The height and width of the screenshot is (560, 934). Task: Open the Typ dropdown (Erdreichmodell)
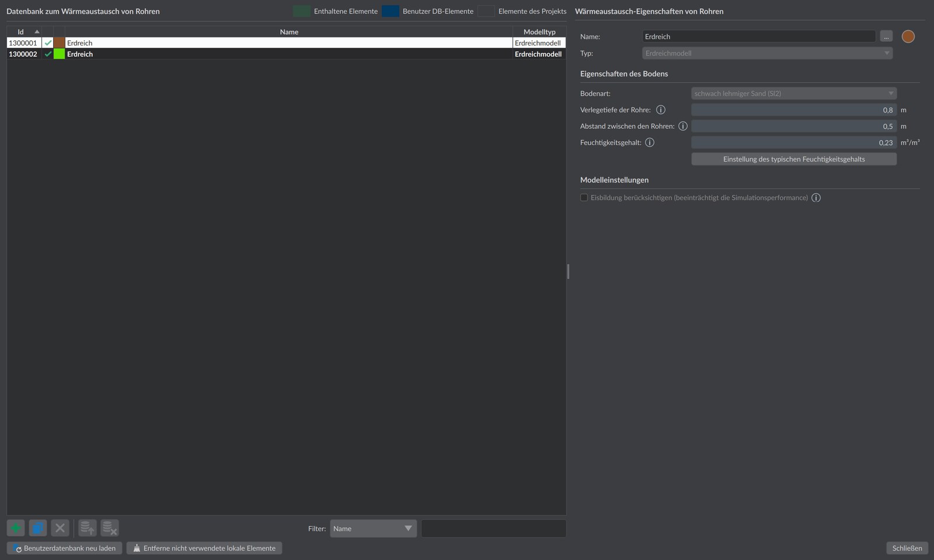767,53
